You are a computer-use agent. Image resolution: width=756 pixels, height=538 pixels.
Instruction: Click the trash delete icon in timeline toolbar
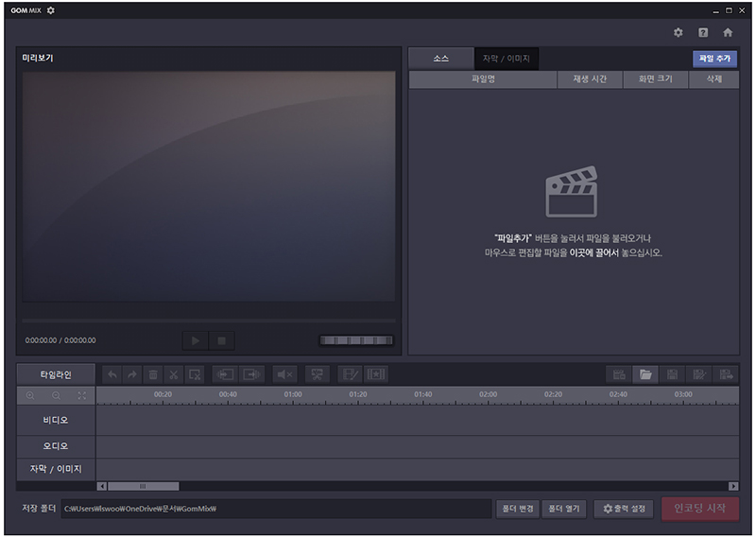click(153, 374)
